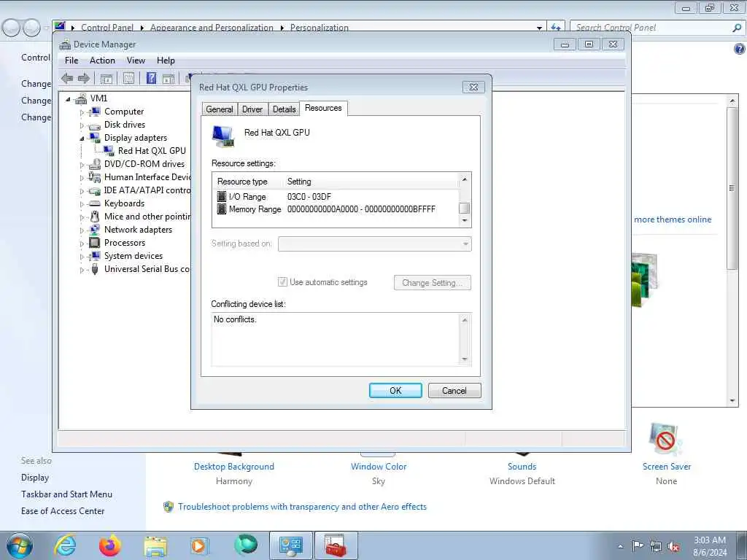747x560 pixels.
Task: Click the Back arrow in Device Manager toolbar
Action: 67,79
